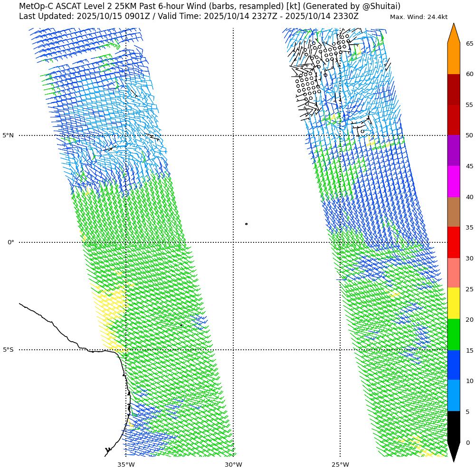
Task: Click the black 0–5 kt colorbar segment
Action: click(454, 426)
